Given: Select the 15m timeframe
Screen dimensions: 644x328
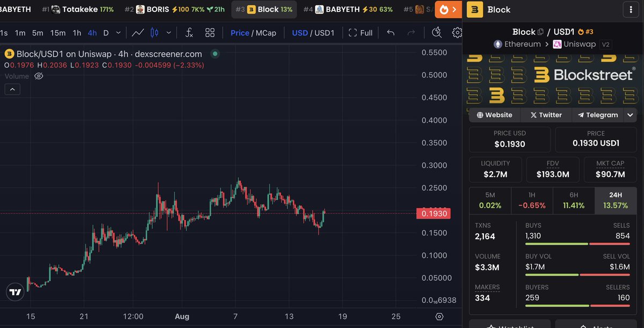Looking at the screenshot, I should point(57,33).
